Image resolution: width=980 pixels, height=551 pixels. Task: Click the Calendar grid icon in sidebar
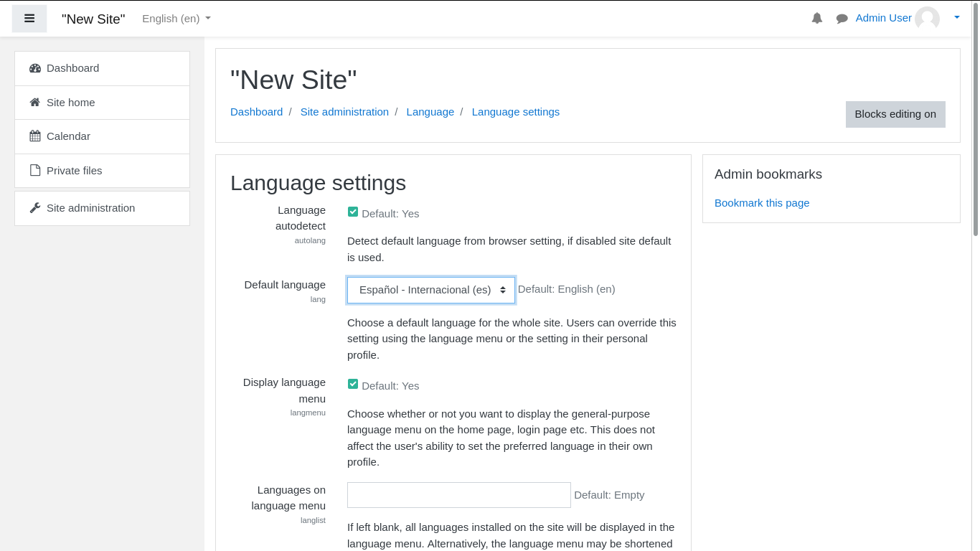[x=35, y=136]
